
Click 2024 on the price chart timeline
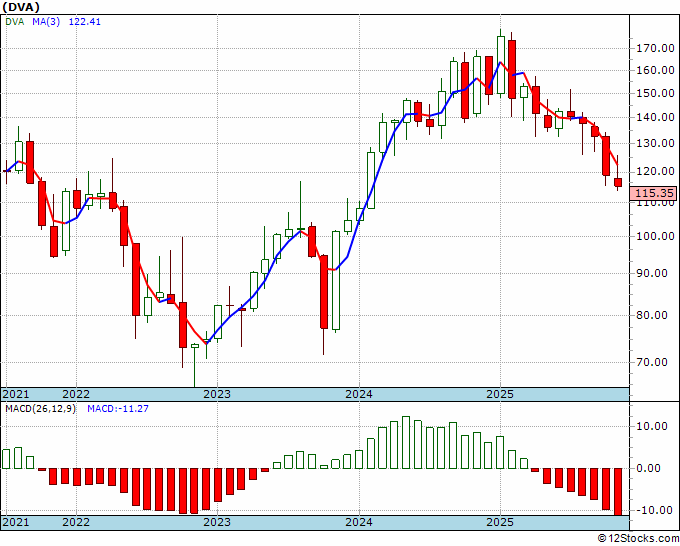(x=359, y=394)
